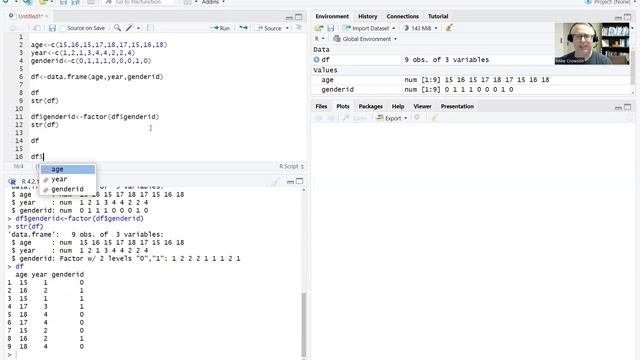The image size is (640, 360).
Task: Switch to History tab
Action: pos(367,16)
